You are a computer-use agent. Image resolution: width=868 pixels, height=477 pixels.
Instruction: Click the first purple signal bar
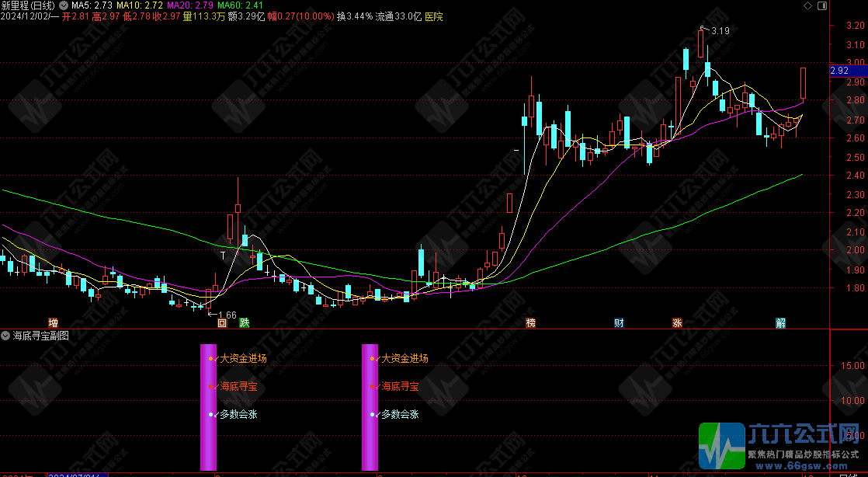pos(208,407)
